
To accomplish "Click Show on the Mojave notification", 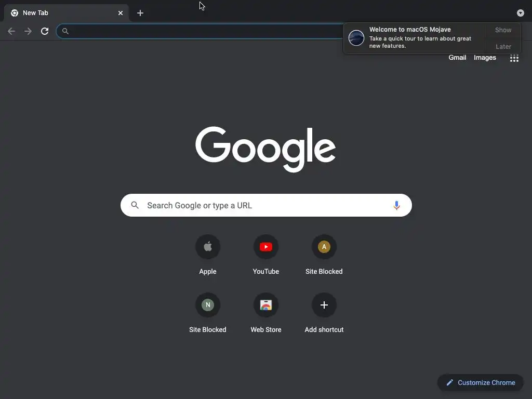I will click(503, 30).
